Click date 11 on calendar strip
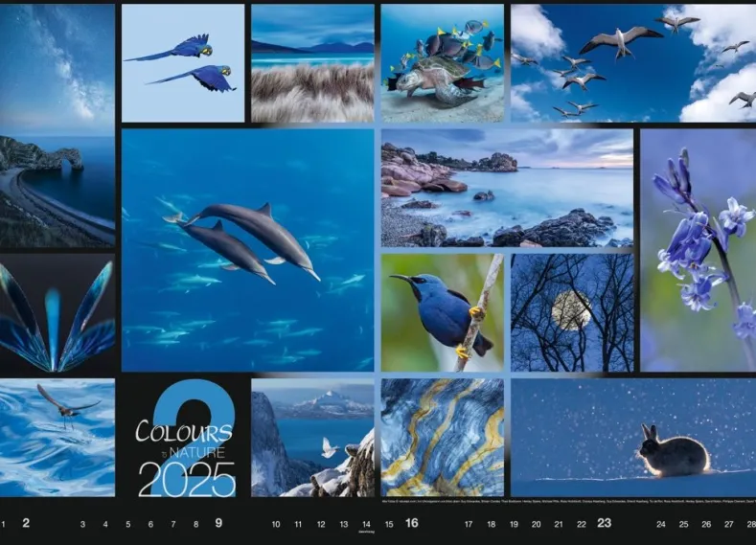756x545 pixels. click(298, 524)
